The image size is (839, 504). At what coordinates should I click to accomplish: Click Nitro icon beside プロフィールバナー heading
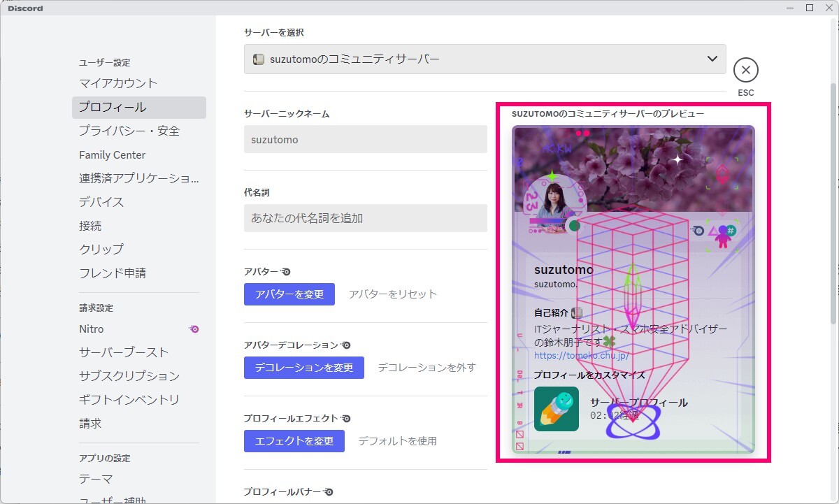pos(328,492)
